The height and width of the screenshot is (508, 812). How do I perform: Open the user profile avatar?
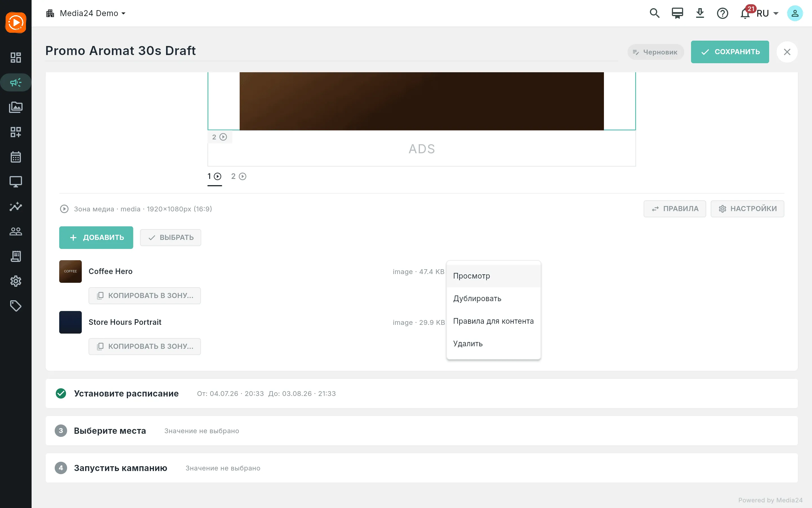[795, 13]
